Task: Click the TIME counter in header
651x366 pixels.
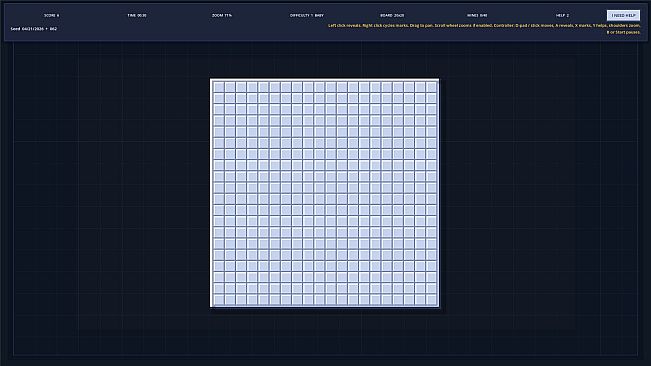Action: click(x=137, y=15)
